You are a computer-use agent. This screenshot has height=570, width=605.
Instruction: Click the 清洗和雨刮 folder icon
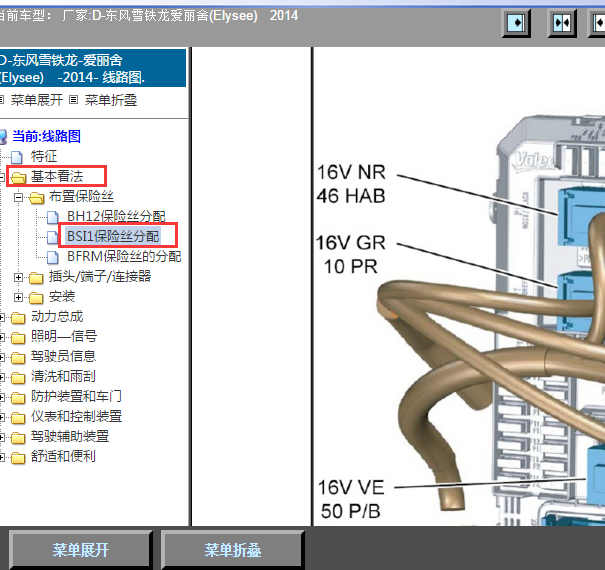pyautogui.click(x=18, y=378)
